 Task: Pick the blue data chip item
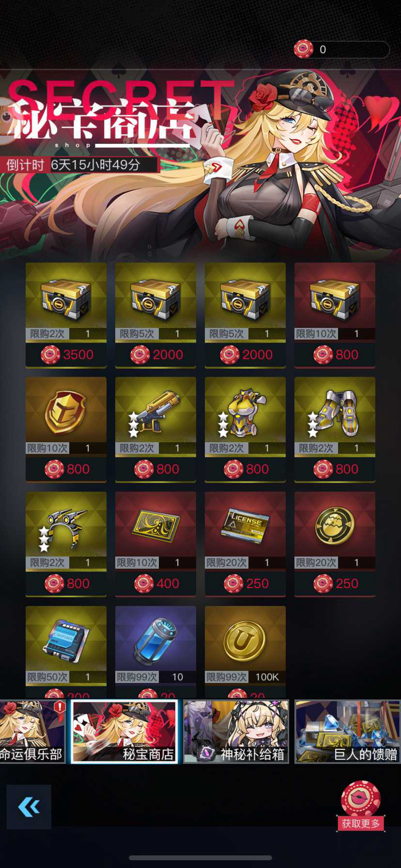pos(66,652)
